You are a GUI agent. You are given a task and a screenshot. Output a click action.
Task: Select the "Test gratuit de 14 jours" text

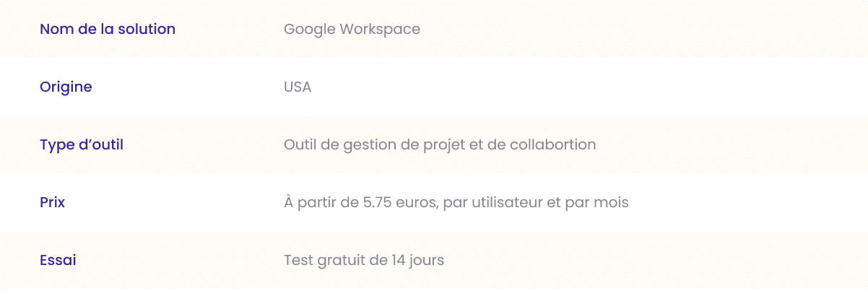[x=364, y=261]
